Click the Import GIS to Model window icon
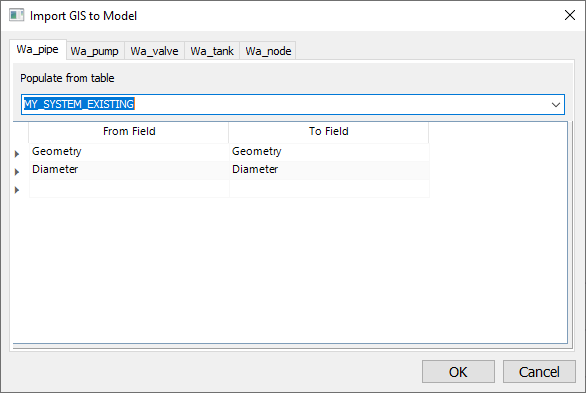This screenshot has width=586, height=393. coord(16,15)
